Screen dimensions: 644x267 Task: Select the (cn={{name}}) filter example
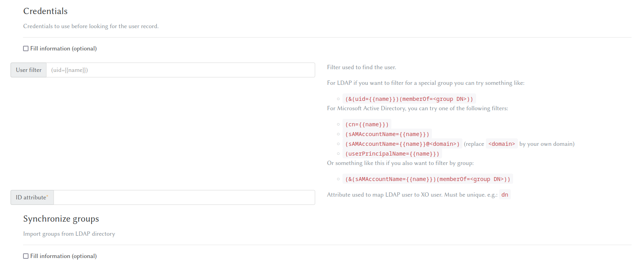[x=367, y=124]
